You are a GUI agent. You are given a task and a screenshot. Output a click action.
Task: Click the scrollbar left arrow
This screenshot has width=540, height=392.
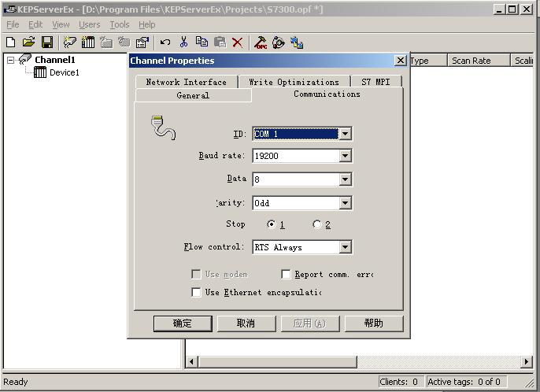[x=191, y=362]
